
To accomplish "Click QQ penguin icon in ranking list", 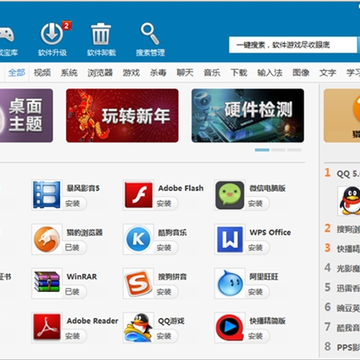I will tap(350, 201).
